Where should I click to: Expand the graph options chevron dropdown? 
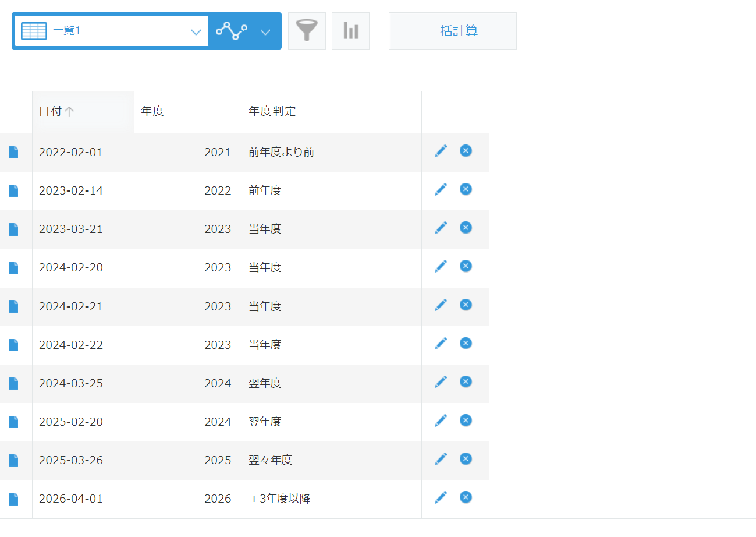coord(265,31)
